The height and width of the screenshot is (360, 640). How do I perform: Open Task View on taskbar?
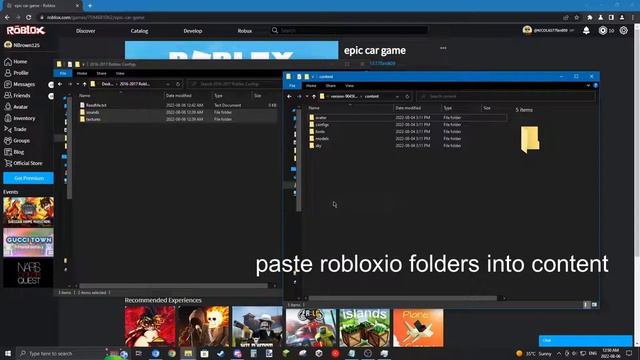click(139, 353)
